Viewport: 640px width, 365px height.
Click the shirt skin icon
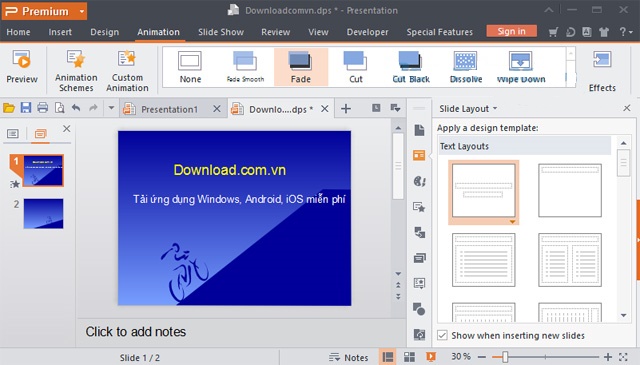(x=604, y=32)
